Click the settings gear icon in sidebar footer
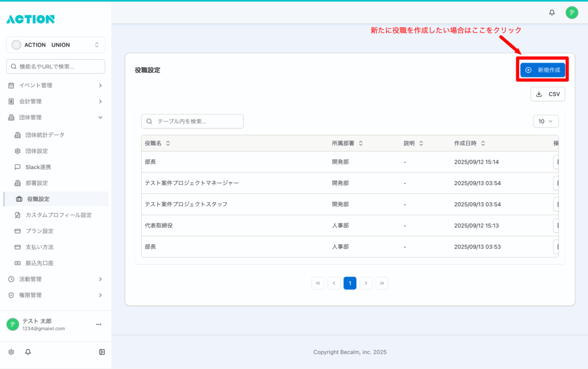The width and height of the screenshot is (588, 369). point(11,352)
